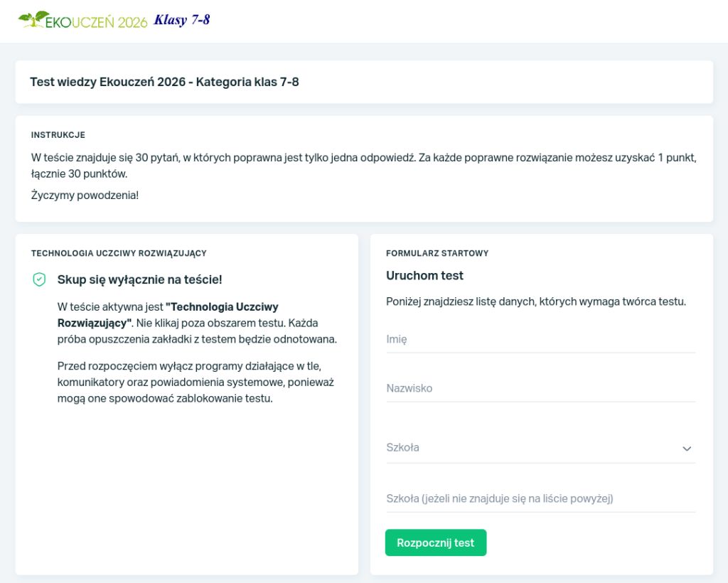Click the 'Życzymy powodzenia!' text
The image size is (728, 583).
point(85,195)
